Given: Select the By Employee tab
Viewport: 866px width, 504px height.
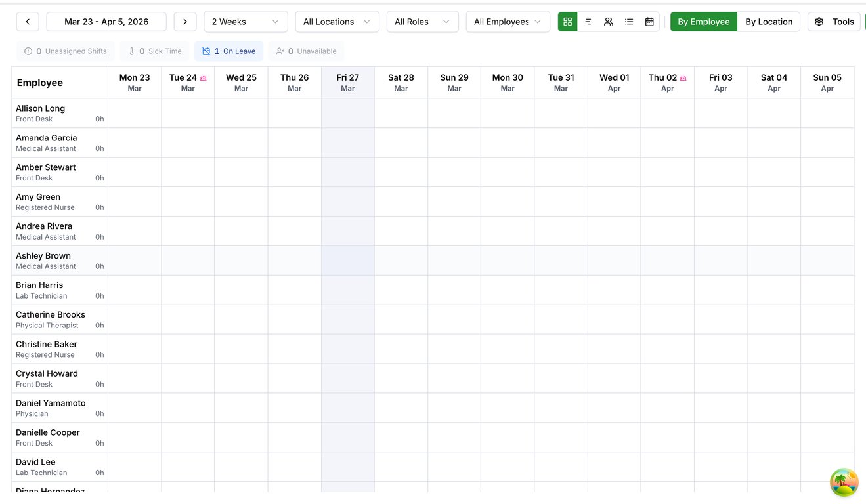Looking at the screenshot, I should (x=704, y=22).
